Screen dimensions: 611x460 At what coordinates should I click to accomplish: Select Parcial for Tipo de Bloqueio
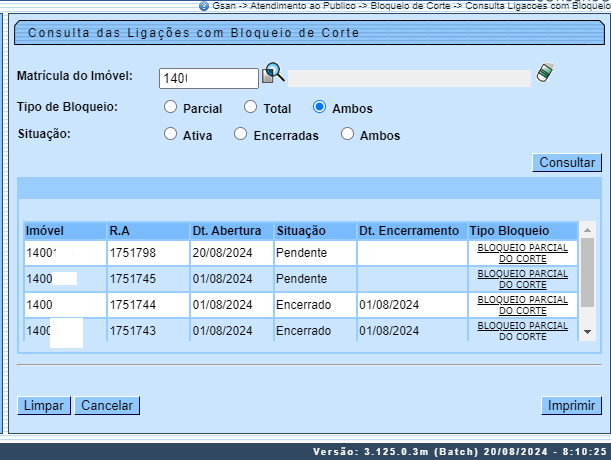click(x=170, y=107)
